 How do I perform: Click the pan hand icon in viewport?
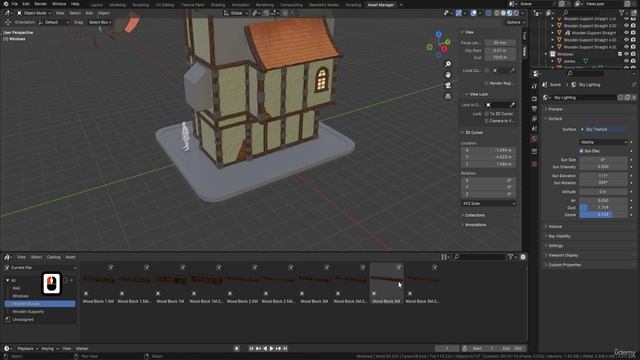448,75
